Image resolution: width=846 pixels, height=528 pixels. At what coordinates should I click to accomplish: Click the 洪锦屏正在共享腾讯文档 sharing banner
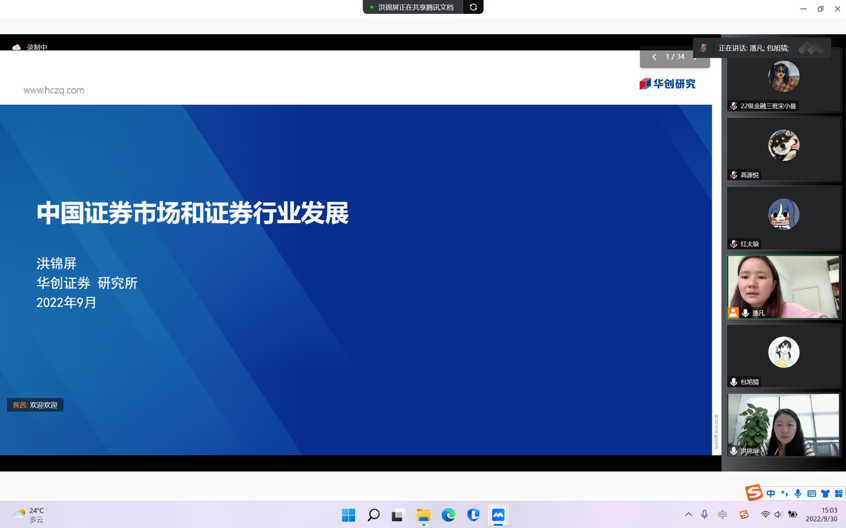pos(413,7)
